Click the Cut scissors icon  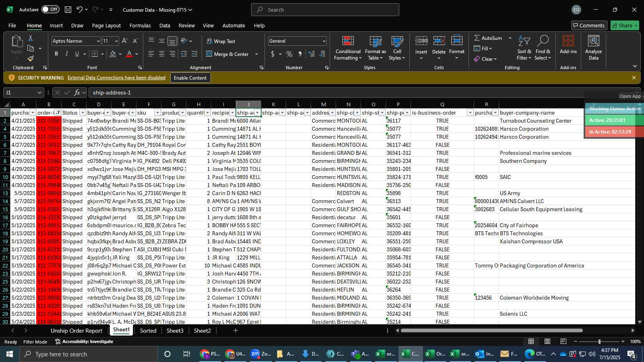(31, 38)
